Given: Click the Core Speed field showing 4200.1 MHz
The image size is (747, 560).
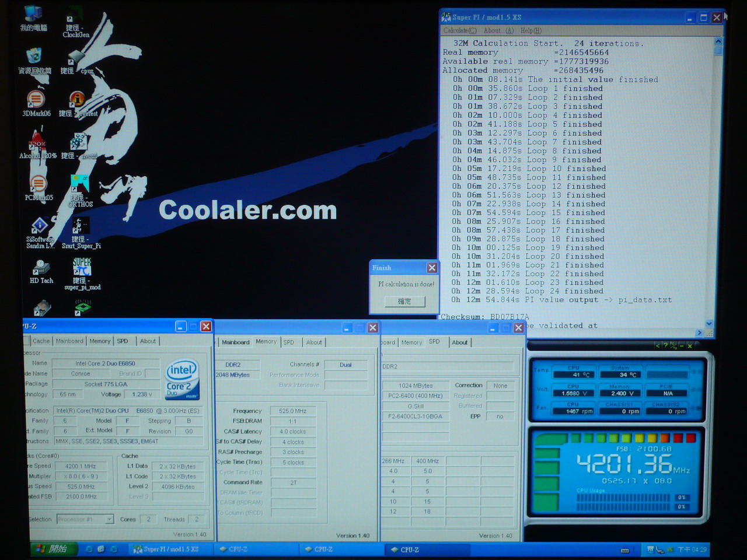Looking at the screenshot, I should click(81, 466).
